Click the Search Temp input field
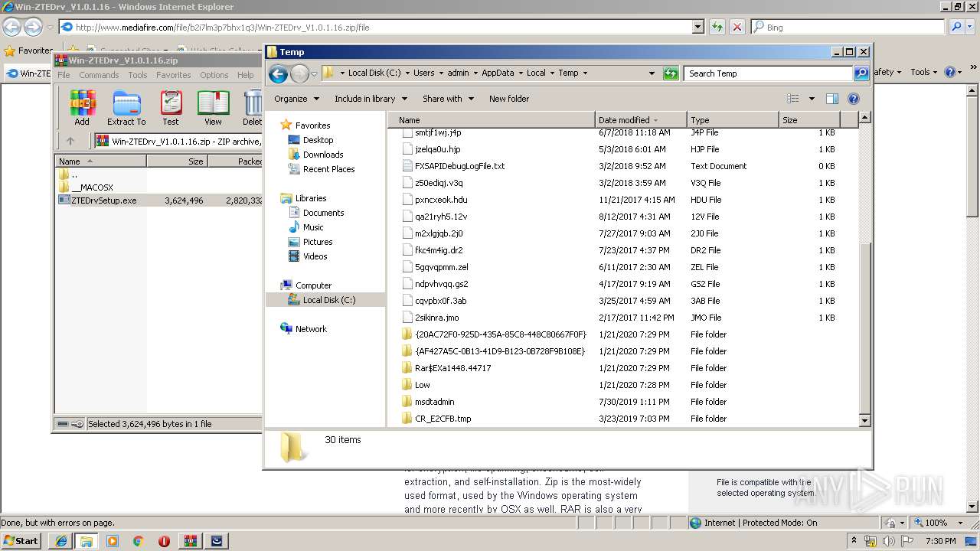Viewport: 980px width, 551px height. point(768,73)
